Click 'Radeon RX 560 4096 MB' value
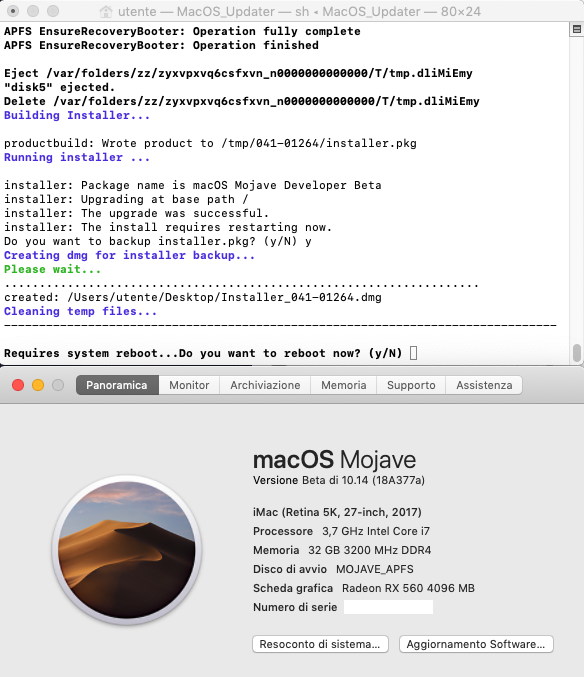 coord(408,588)
